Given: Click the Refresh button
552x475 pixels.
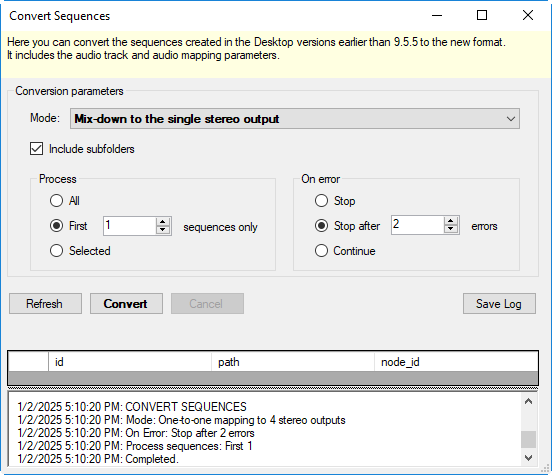Looking at the screenshot, I should point(45,304).
